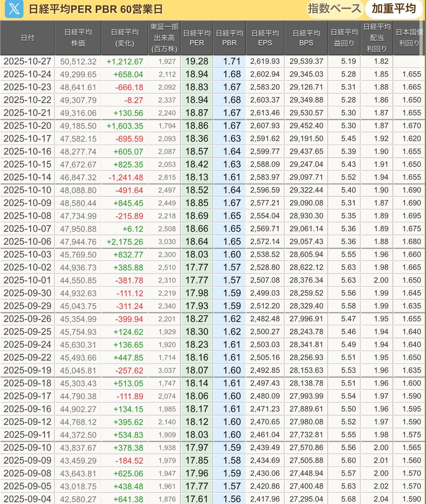Select the price 49,307.79

coord(78,100)
